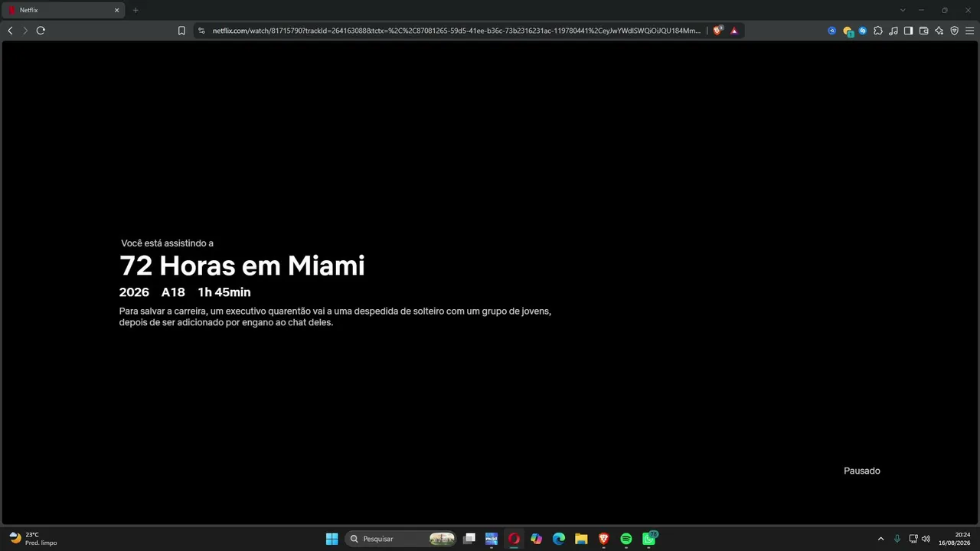
Task: Open Task View on the taskbar
Action: (x=469, y=539)
